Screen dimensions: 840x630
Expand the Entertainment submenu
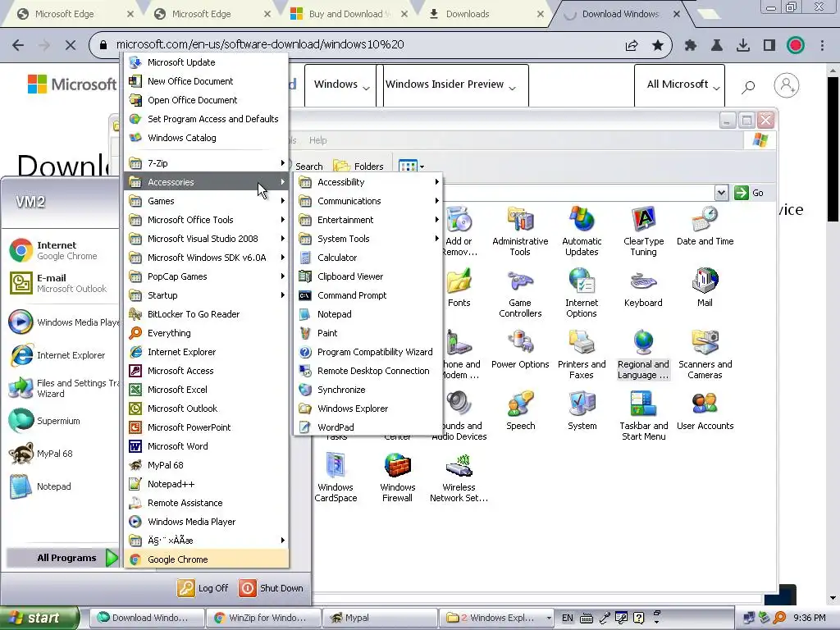(368, 220)
